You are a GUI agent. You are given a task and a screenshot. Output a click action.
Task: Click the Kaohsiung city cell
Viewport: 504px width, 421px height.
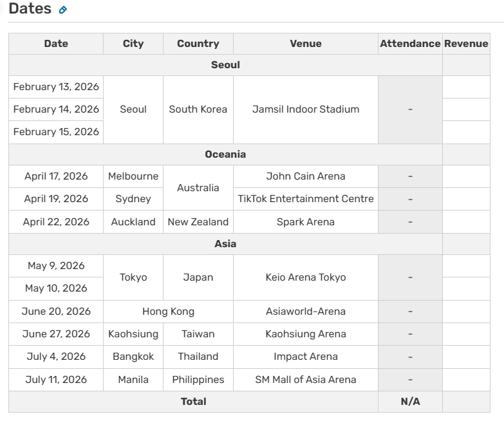tap(133, 334)
